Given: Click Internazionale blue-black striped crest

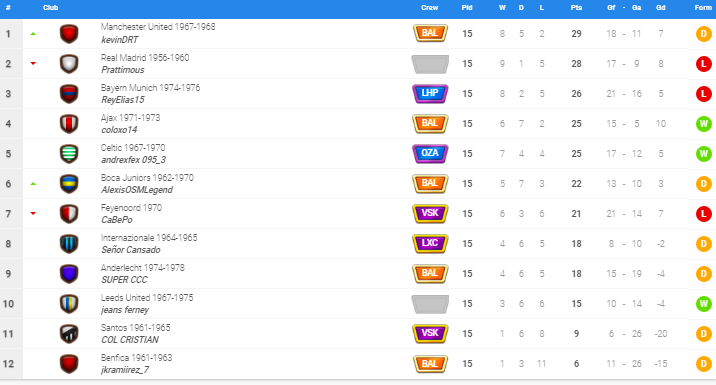Looking at the screenshot, I should pos(69,244).
